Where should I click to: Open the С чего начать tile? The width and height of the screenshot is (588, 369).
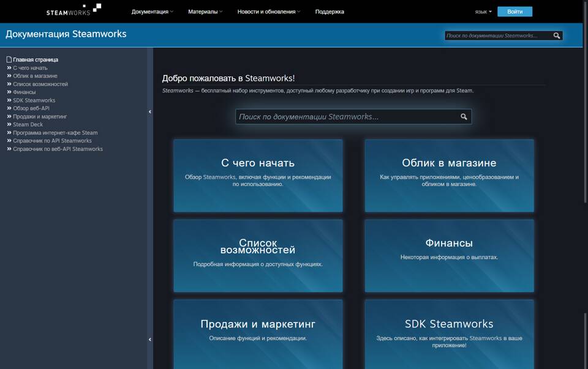258,176
